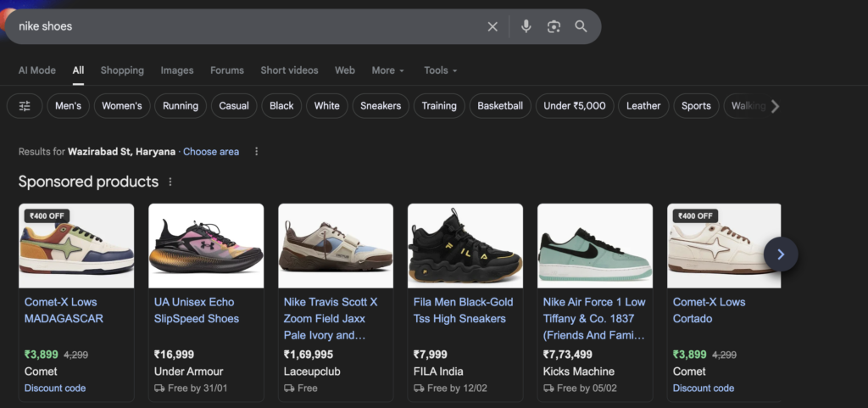Viewport: 868px width, 408px height.
Task: Toggle the Sneakers filter chip
Action: point(381,106)
